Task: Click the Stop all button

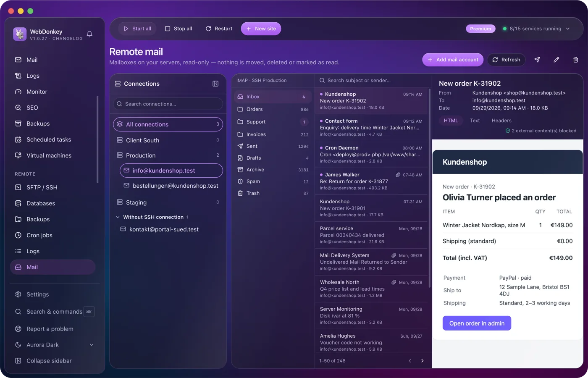Action: (x=178, y=29)
